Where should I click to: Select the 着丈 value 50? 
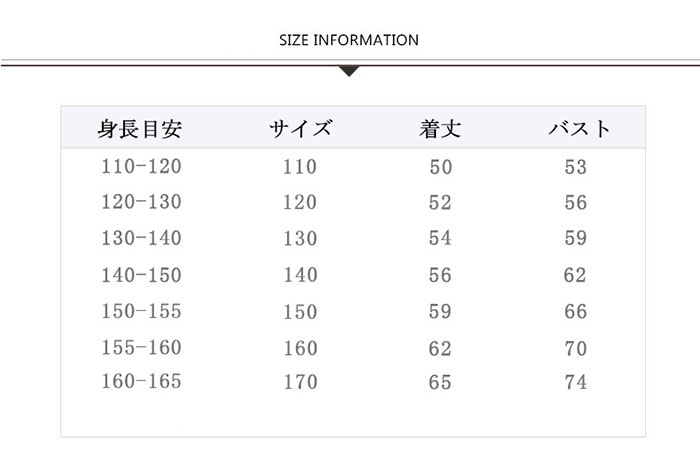click(x=440, y=167)
